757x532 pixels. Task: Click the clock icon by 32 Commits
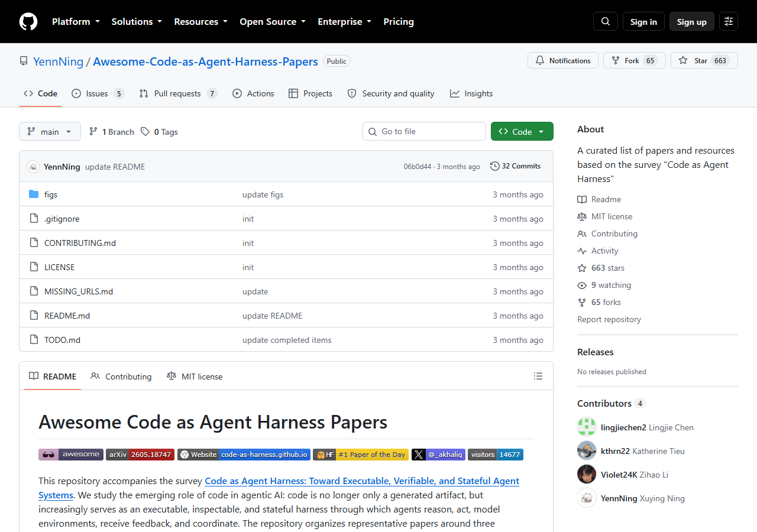495,166
